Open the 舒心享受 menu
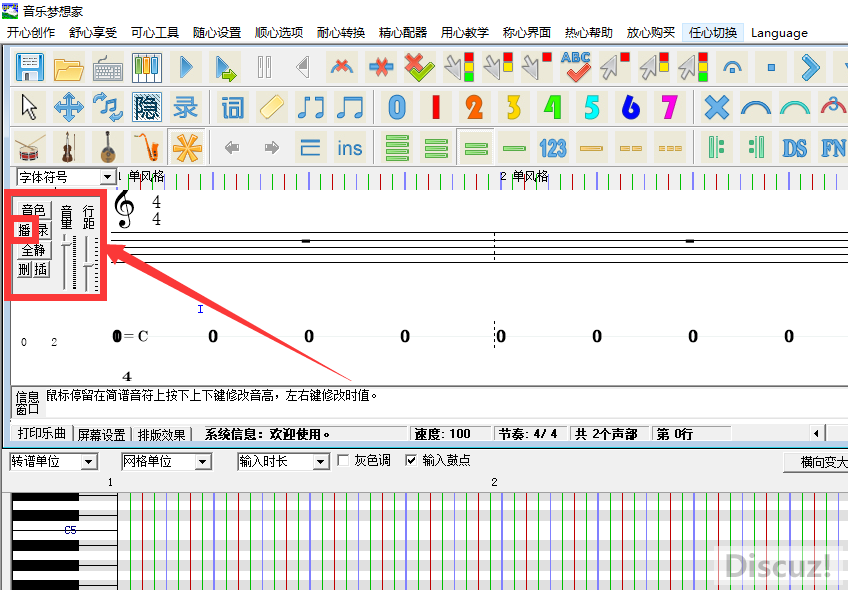This screenshot has width=848, height=590. pos(93,32)
